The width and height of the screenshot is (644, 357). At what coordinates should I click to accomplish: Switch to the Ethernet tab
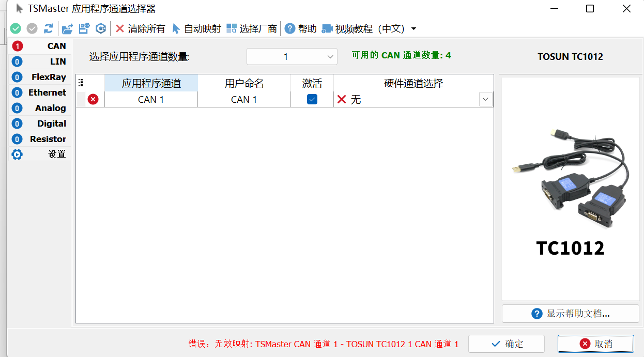point(40,92)
